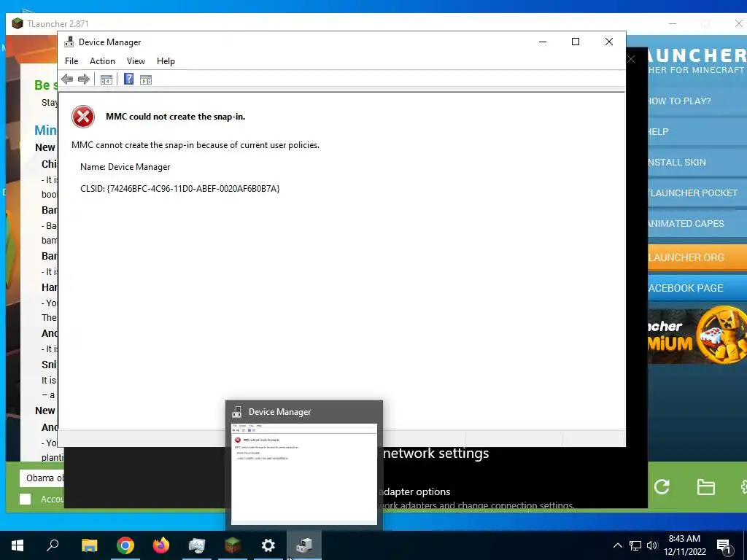Click TLAUNCHER POCKET in TLauncher
The image size is (747, 560).
(x=697, y=192)
